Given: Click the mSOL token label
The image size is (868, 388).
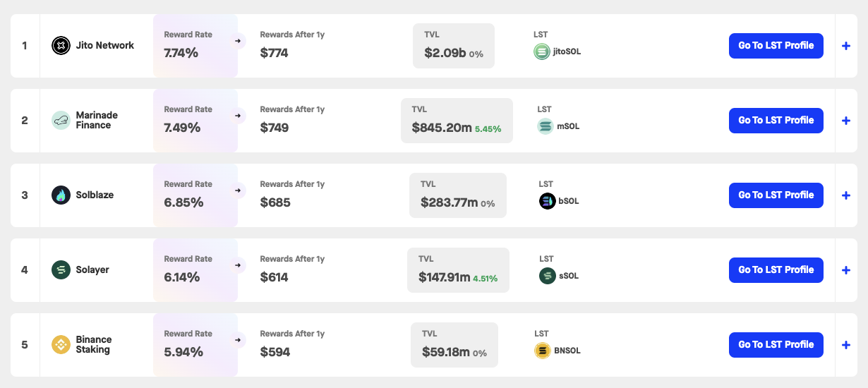Looking at the screenshot, I should click(569, 126).
